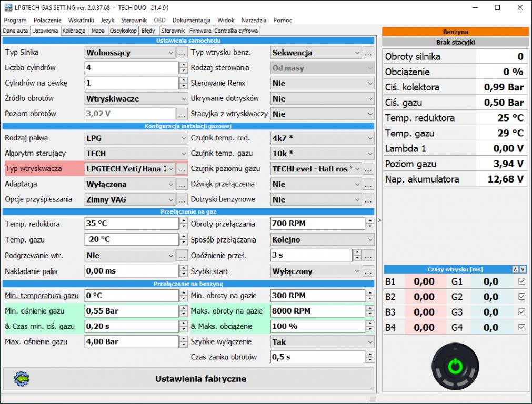Open the Poziom obrotów ellipsis button
Viewport: 532px width, 404px height.
tap(182, 114)
